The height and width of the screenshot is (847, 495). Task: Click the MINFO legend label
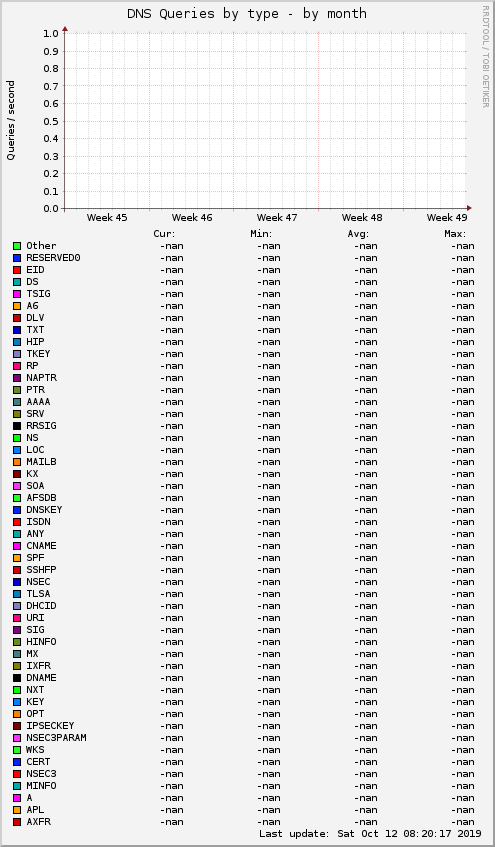pos(41,785)
